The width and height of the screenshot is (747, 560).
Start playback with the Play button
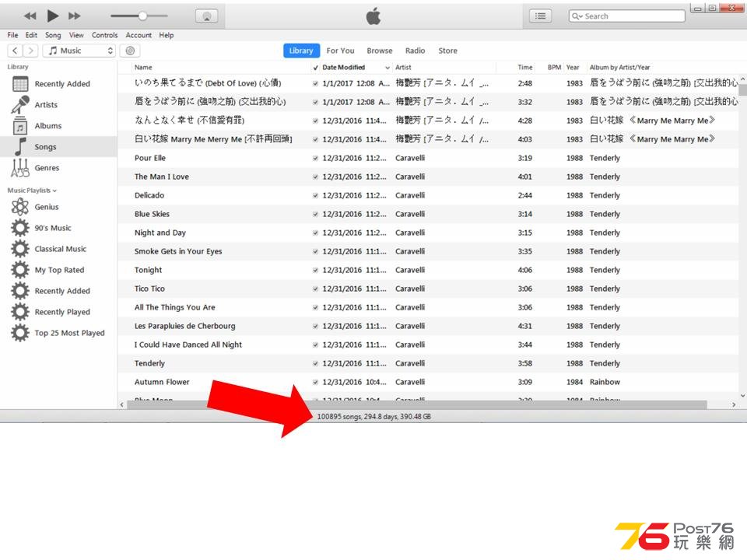pyautogui.click(x=53, y=16)
